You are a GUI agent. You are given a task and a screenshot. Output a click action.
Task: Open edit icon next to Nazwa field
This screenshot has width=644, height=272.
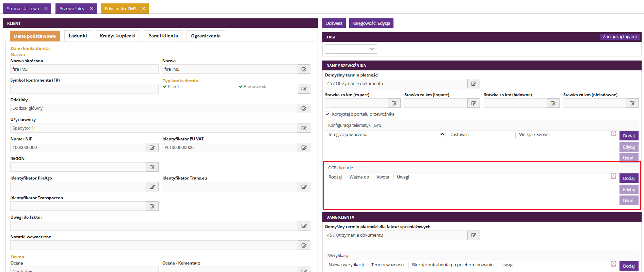click(304, 69)
